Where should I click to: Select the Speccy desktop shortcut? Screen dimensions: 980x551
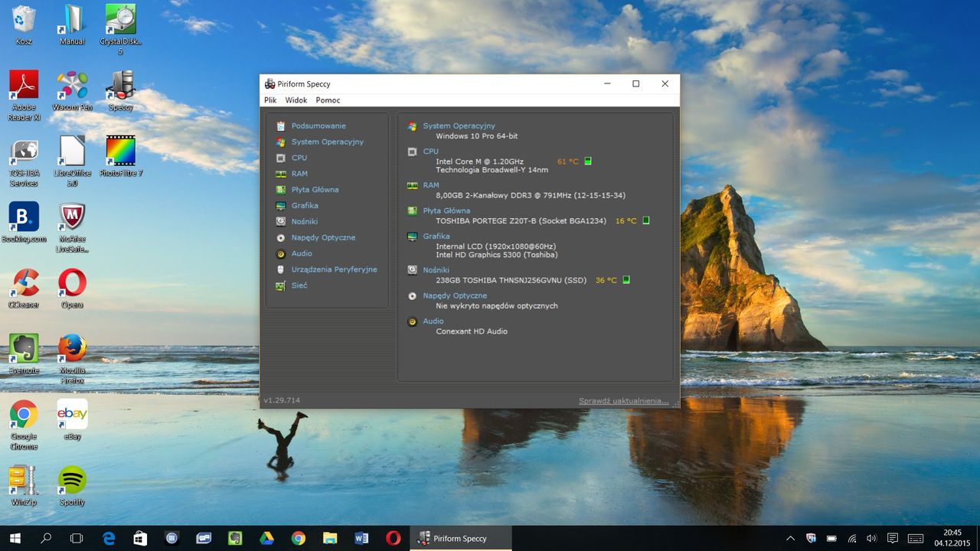click(120, 91)
